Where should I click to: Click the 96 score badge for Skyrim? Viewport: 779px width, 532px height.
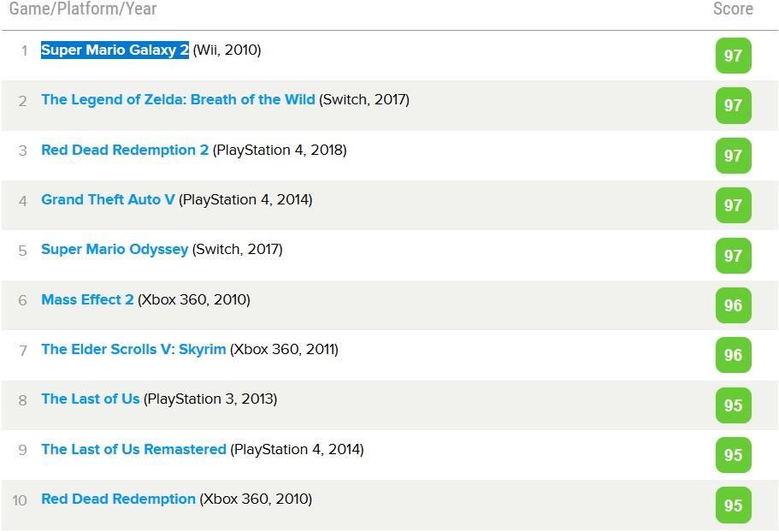click(x=734, y=355)
